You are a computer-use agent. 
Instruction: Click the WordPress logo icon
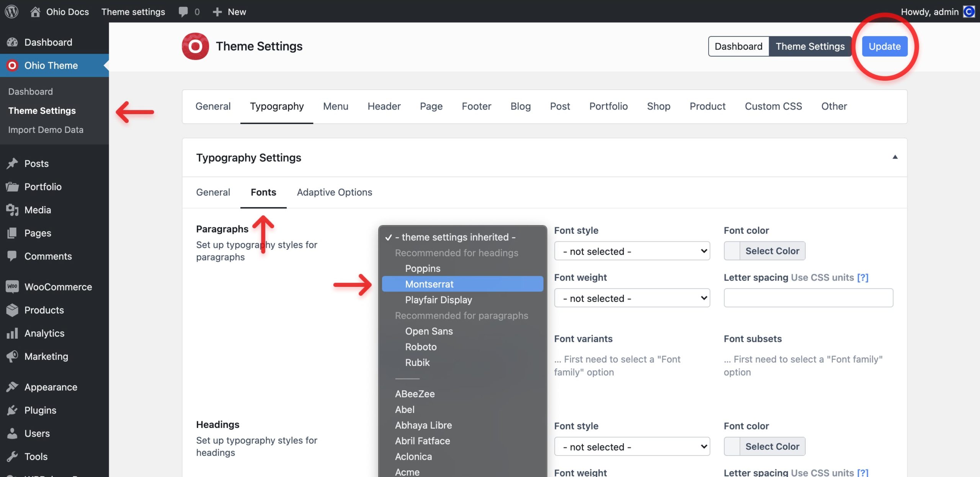pos(11,11)
